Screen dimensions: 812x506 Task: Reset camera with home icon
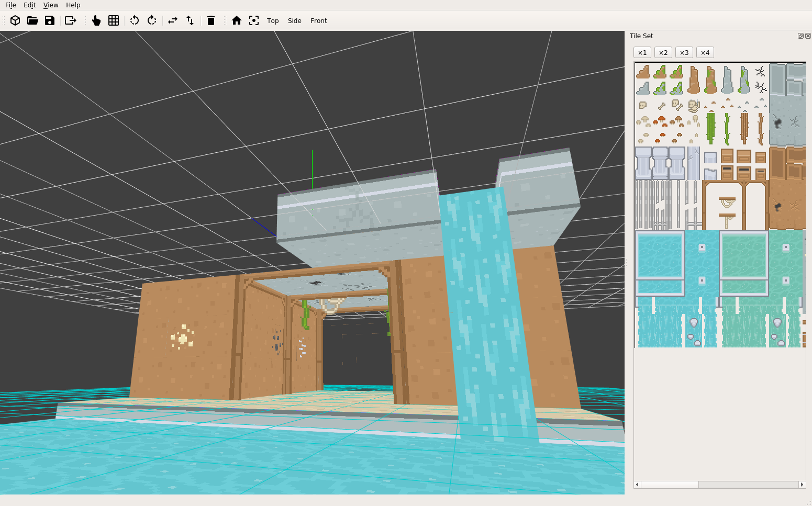coord(237,20)
